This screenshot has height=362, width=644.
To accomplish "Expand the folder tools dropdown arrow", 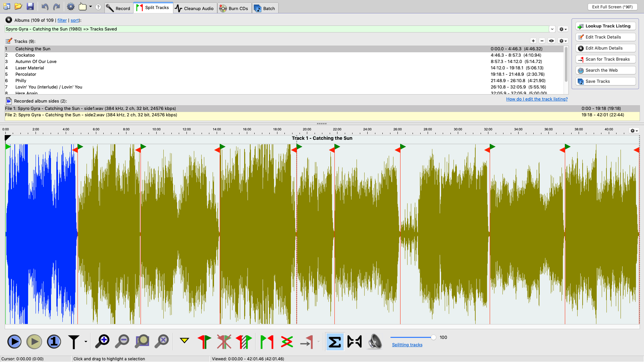I will 91,6.
